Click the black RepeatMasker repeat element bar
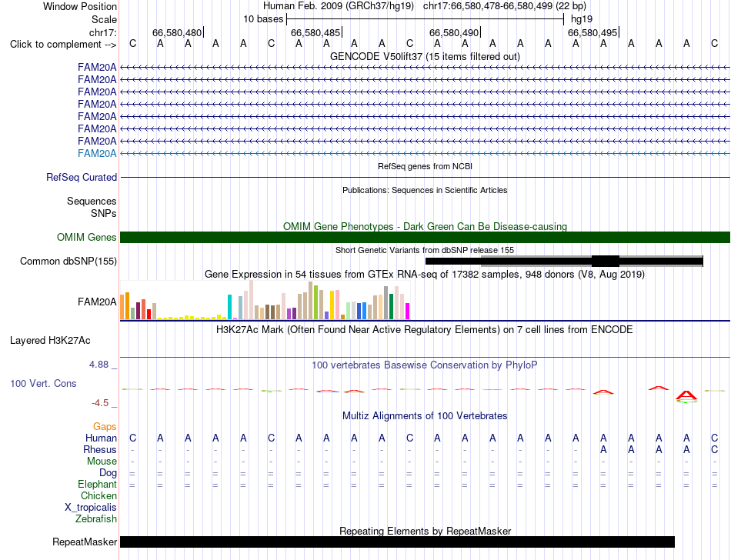Viewport: 731px width, 560px height. tap(397, 542)
